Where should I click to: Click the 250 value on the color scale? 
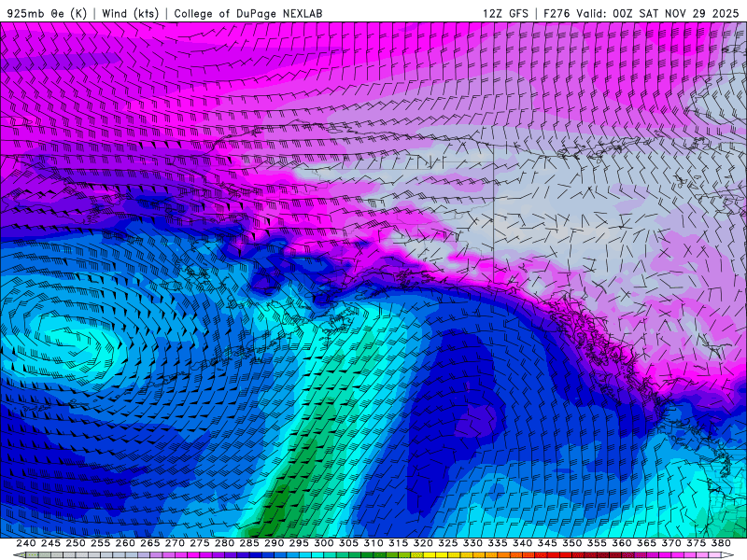[x=76, y=543]
